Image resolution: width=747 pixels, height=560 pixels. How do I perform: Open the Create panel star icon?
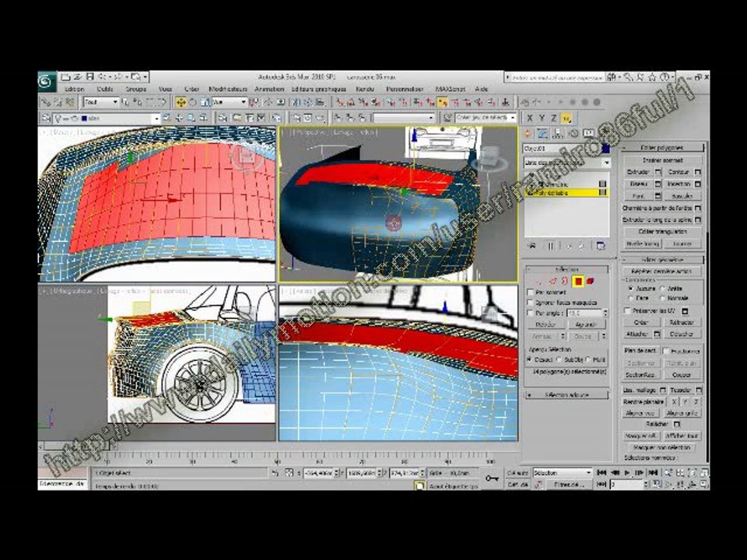point(528,133)
